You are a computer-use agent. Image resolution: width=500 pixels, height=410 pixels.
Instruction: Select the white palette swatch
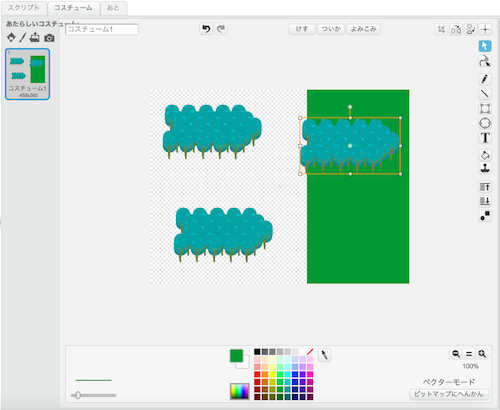coord(302,352)
